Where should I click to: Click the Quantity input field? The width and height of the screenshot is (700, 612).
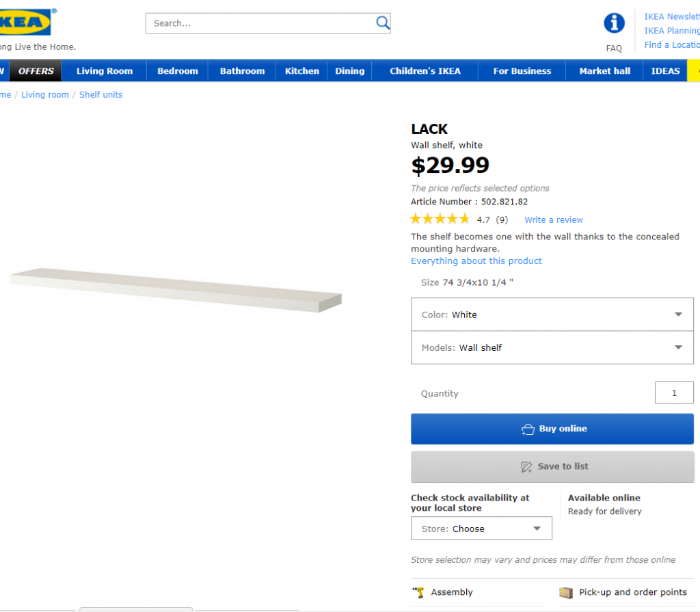pos(673,393)
